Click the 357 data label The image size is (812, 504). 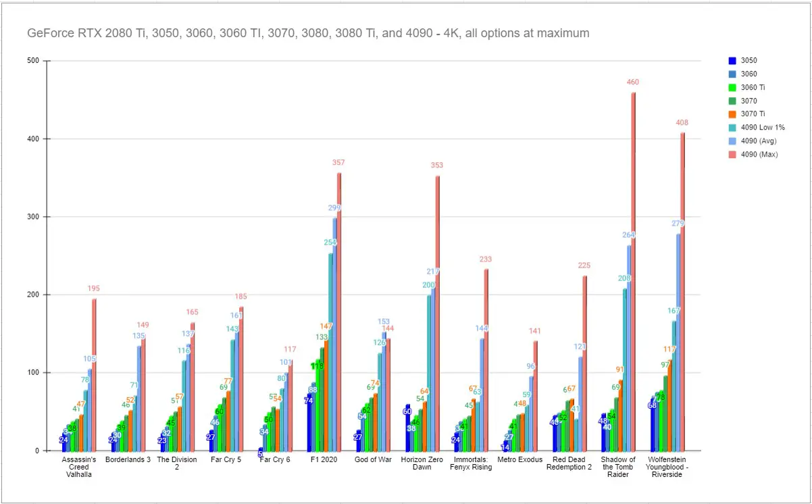339,163
